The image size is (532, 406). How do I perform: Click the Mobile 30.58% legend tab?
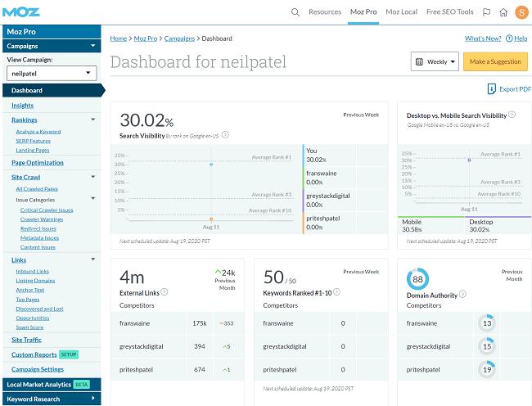[x=431, y=225]
